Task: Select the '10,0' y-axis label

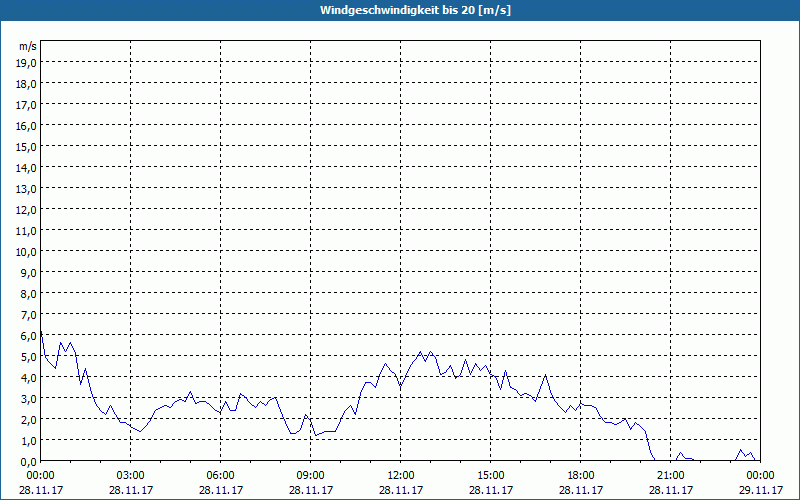Action: click(27, 252)
